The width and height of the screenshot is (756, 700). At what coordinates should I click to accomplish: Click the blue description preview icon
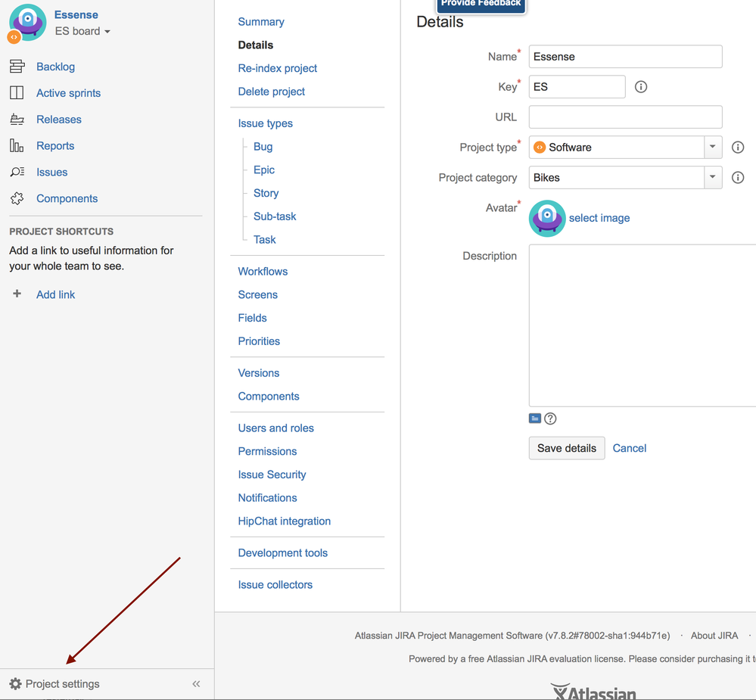click(x=535, y=418)
